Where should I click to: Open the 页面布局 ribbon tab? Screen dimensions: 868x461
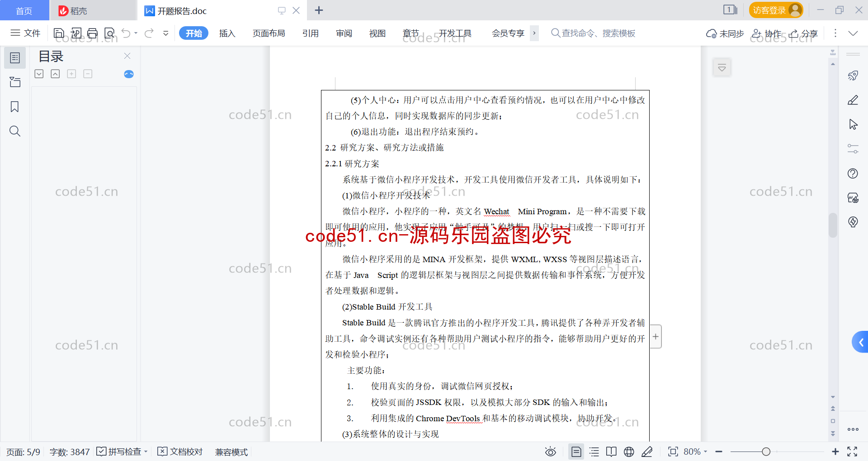click(x=269, y=33)
